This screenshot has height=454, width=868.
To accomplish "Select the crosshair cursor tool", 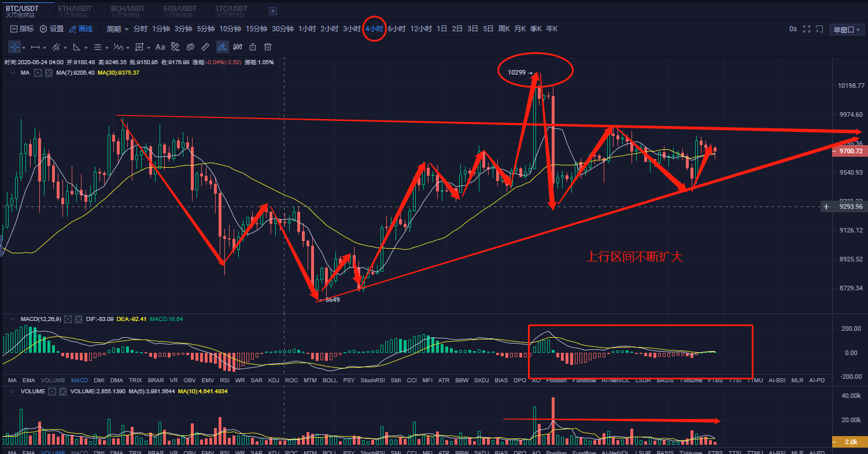I will (14, 47).
